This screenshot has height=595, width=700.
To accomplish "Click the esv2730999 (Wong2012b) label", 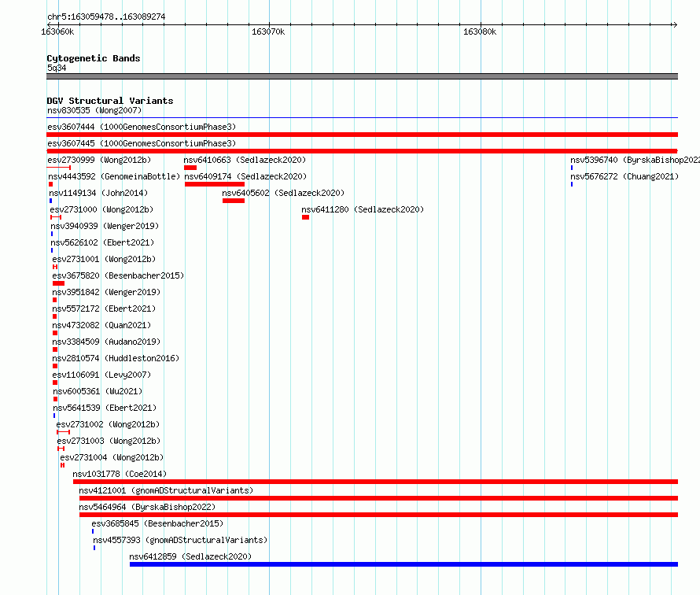I will tap(99, 160).
